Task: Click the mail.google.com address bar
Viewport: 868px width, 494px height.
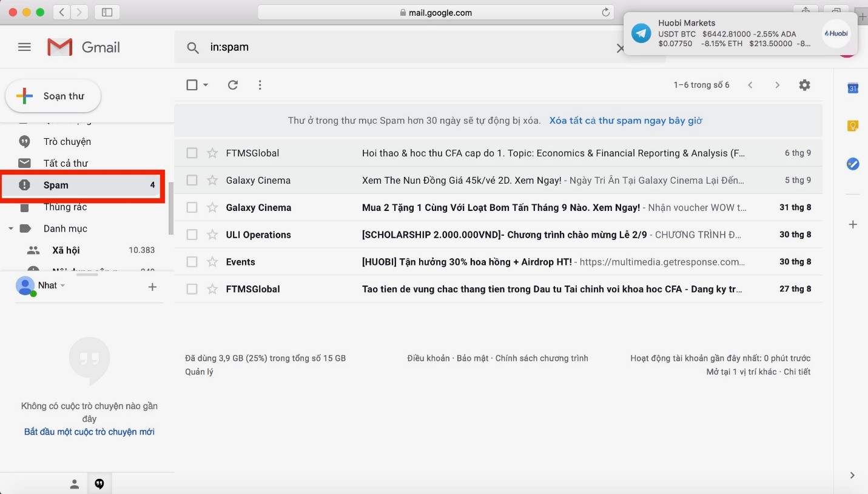Action: [x=436, y=12]
